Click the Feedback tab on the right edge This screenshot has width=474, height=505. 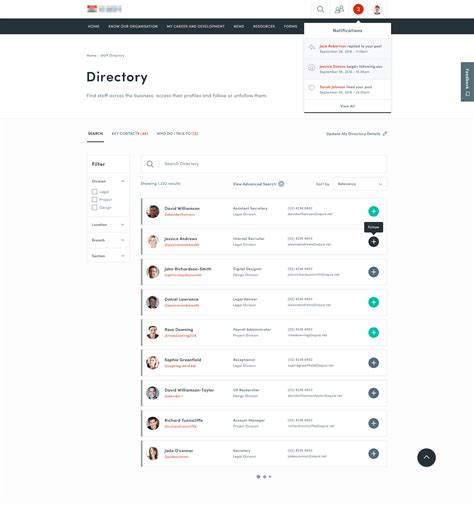pyautogui.click(x=467, y=82)
